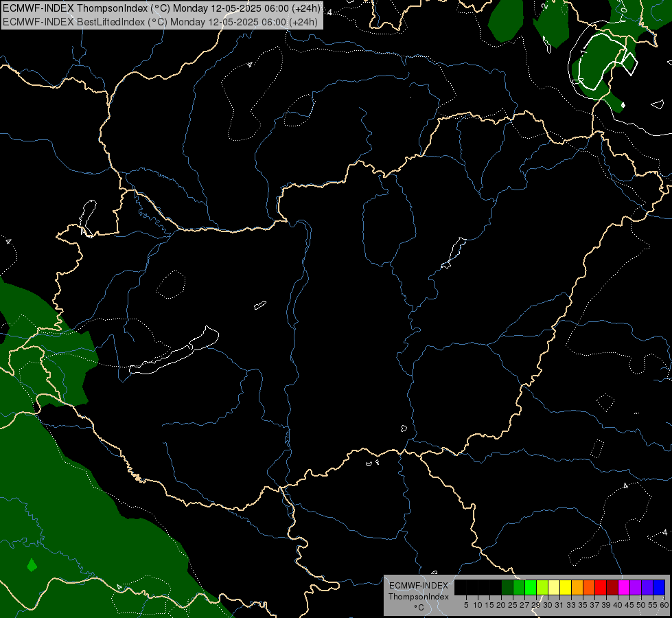Image resolution: width=672 pixels, height=618 pixels.
Task: Click the legend tick value 5
Action: click(466, 605)
